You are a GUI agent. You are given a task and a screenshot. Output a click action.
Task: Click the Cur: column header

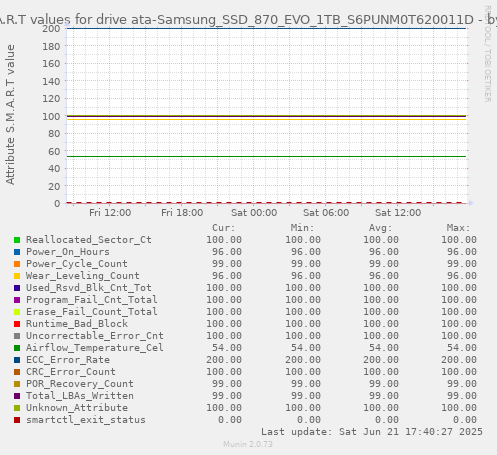pos(224,228)
